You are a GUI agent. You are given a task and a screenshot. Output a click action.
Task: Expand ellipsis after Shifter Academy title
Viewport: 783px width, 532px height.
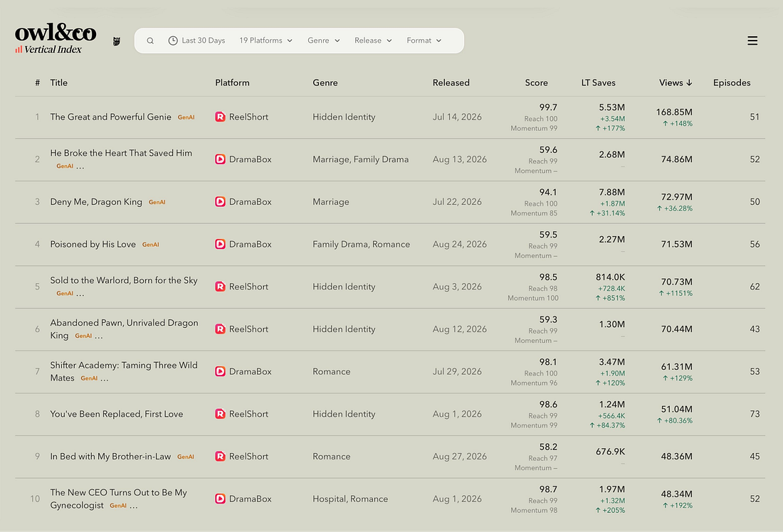105,379
